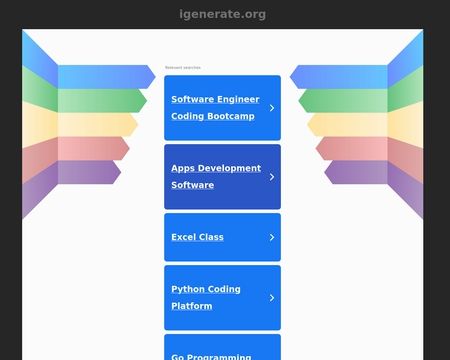Click the Related searches label
The height and width of the screenshot is (360, 450).
click(x=183, y=67)
